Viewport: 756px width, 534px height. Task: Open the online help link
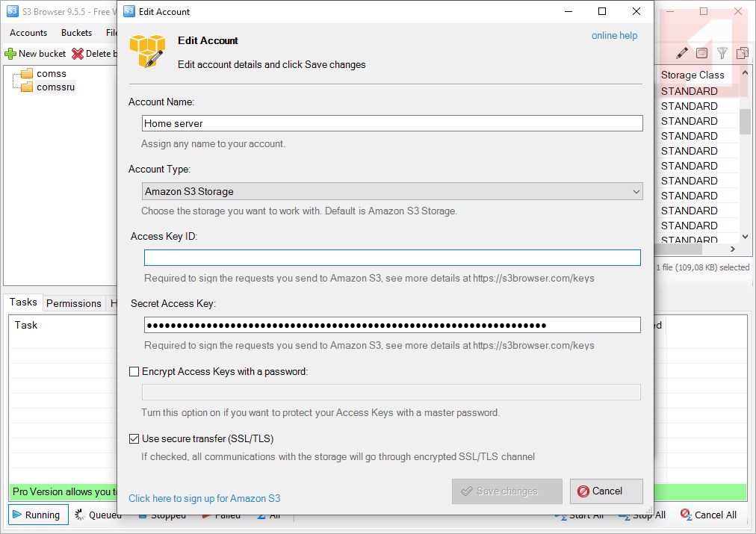click(x=614, y=36)
